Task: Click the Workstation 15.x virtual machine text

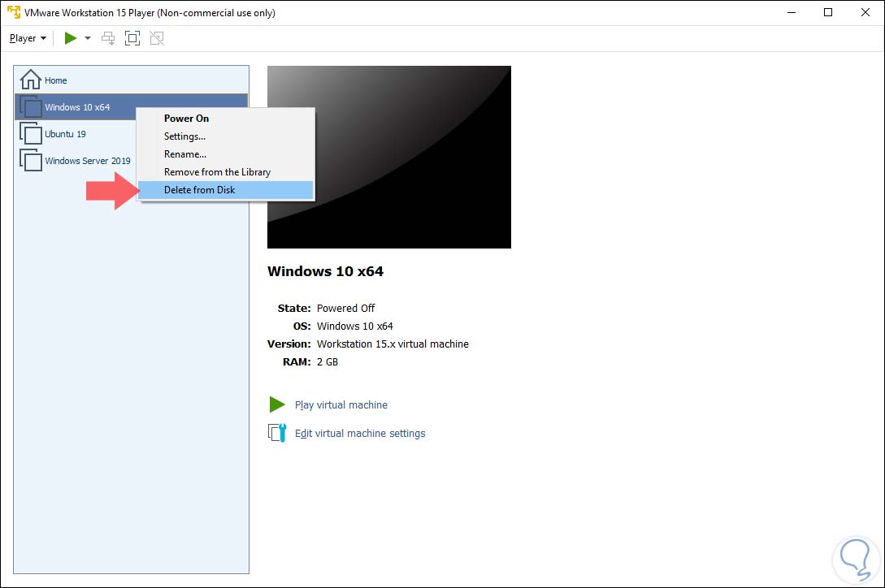Action: 393,344
